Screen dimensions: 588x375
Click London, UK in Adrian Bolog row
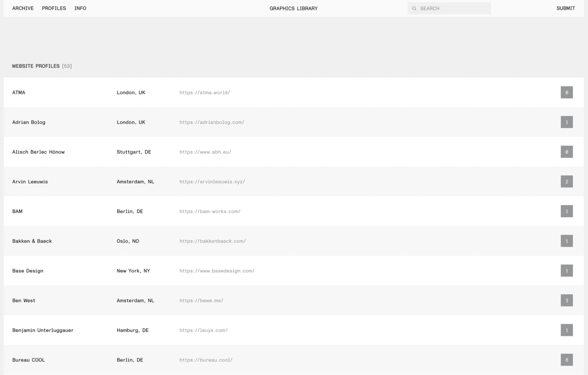tap(131, 122)
